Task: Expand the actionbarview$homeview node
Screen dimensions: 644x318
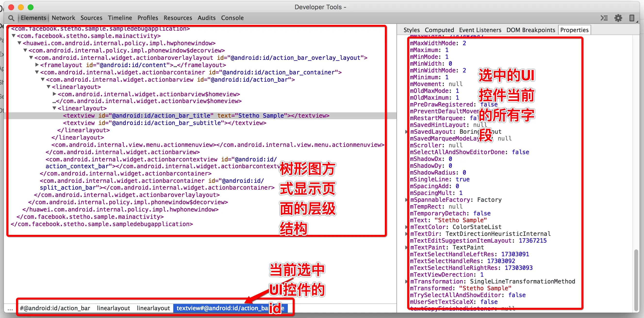Action: coord(55,94)
